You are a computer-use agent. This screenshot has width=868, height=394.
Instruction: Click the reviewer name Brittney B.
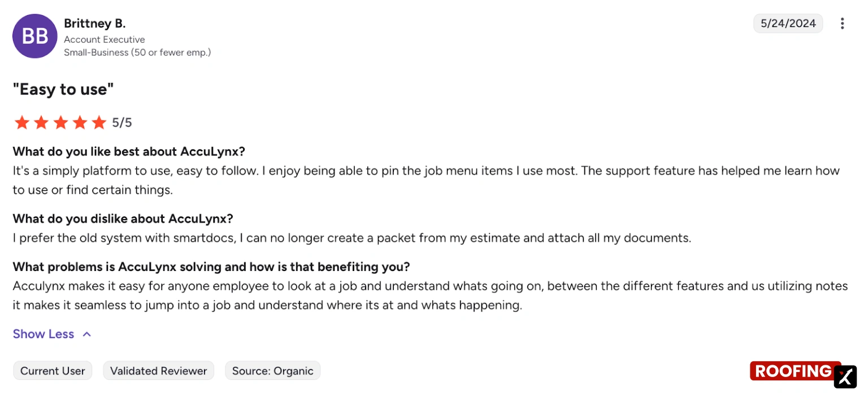94,23
